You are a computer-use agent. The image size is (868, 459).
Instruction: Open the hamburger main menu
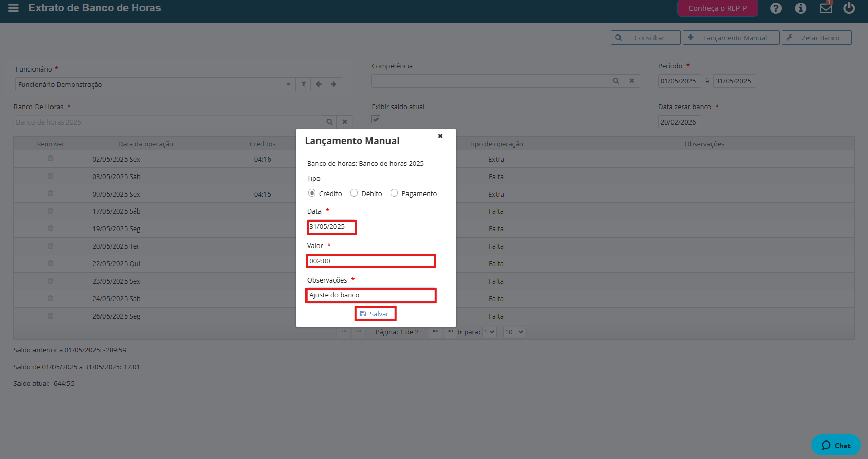13,8
